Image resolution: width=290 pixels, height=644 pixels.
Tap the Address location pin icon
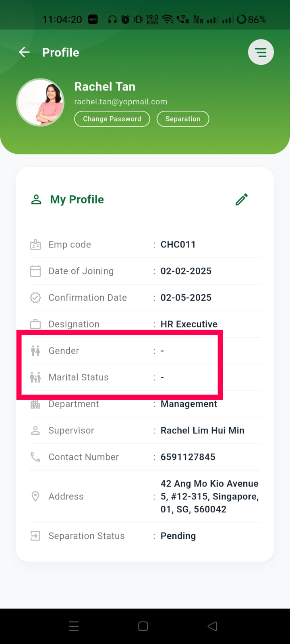pyautogui.click(x=35, y=496)
